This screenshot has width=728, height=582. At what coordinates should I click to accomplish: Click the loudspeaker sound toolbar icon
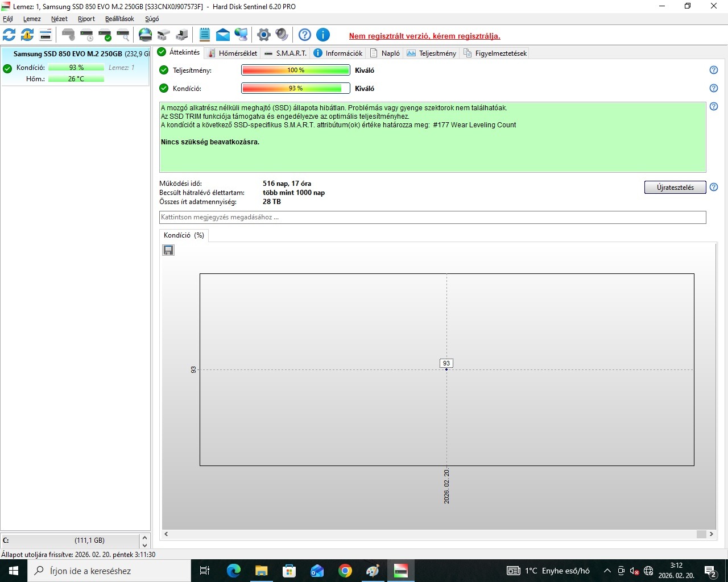pyautogui.click(x=282, y=35)
